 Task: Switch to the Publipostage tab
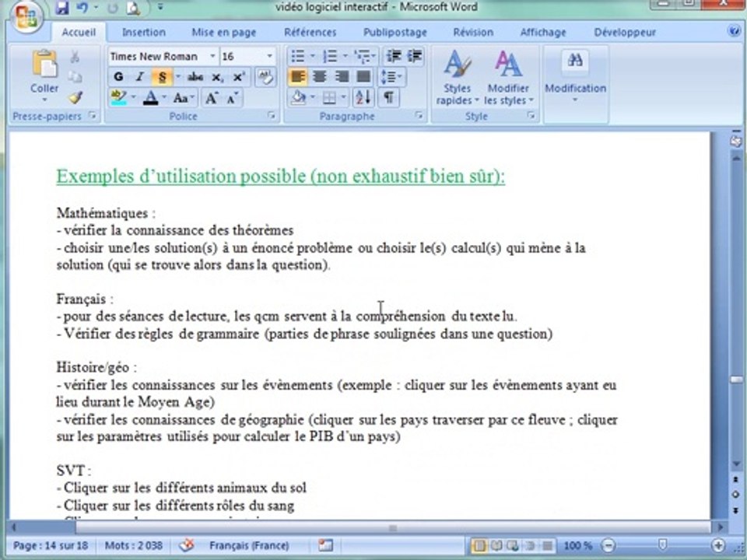(395, 33)
